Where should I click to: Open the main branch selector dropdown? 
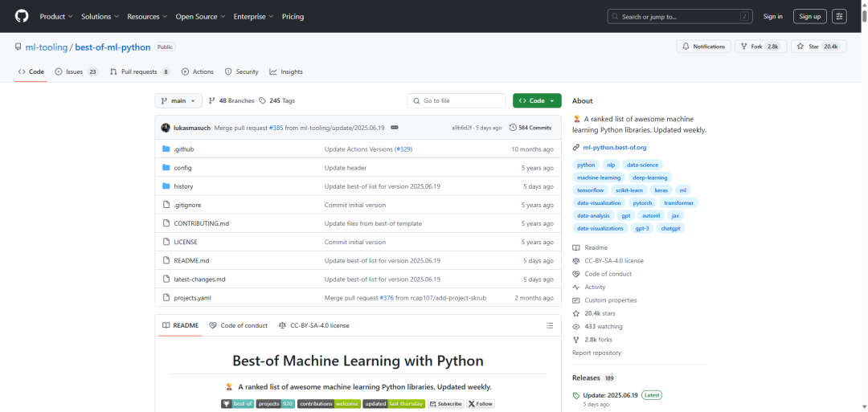178,100
